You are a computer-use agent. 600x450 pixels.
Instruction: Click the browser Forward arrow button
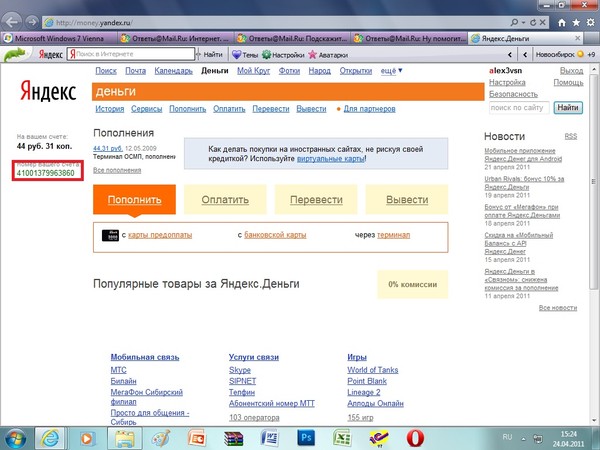(33, 22)
